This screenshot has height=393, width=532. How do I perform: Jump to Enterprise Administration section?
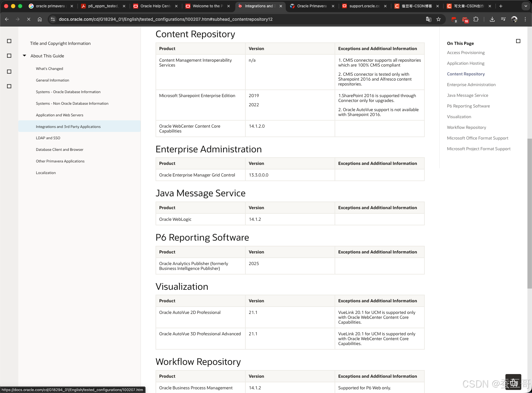click(471, 85)
